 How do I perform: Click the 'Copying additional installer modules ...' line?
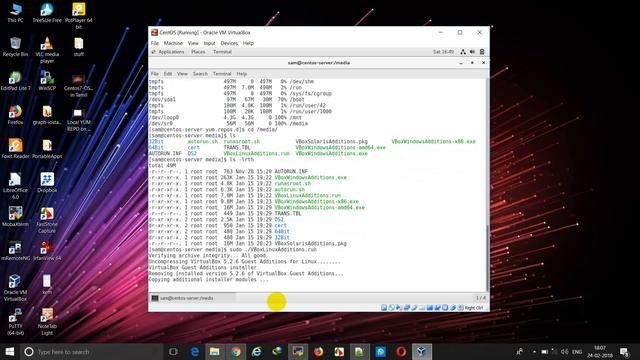pyautogui.click(x=209, y=280)
